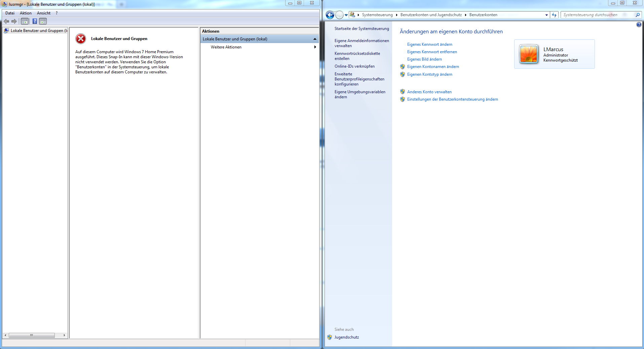The width and height of the screenshot is (644, 349).
Task: Refresh the Benutzerkonten address bar view
Action: click(554, 15)
